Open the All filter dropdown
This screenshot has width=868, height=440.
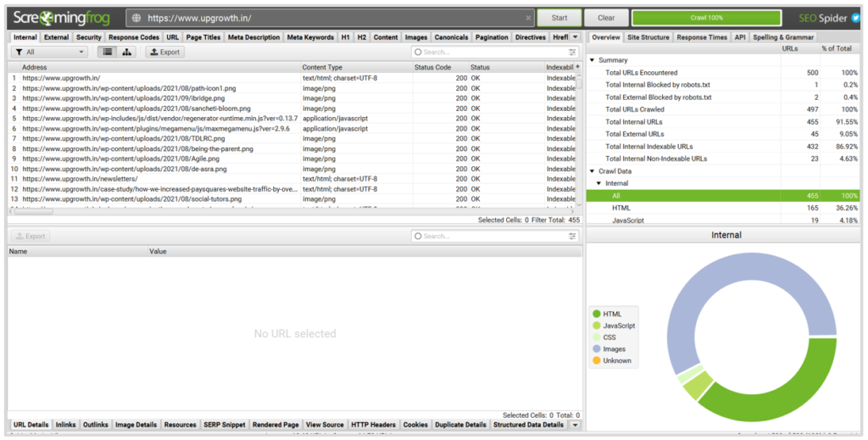[x=50, y=52]
